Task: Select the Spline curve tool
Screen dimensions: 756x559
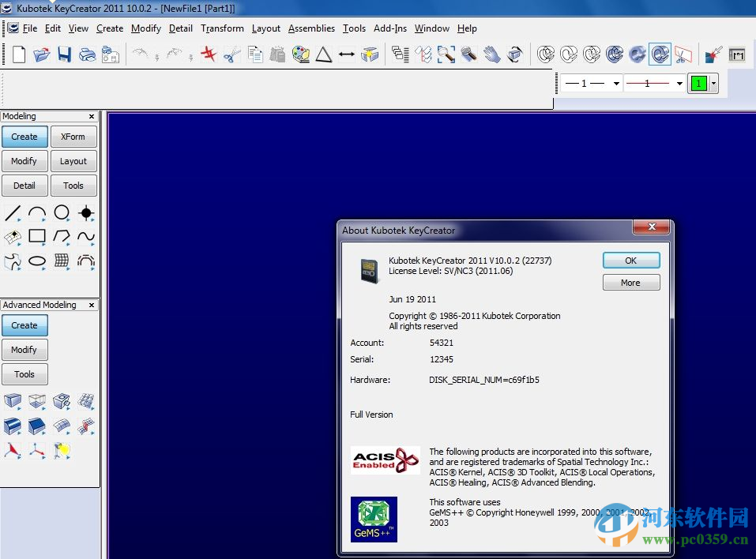Action: (86, 236)
